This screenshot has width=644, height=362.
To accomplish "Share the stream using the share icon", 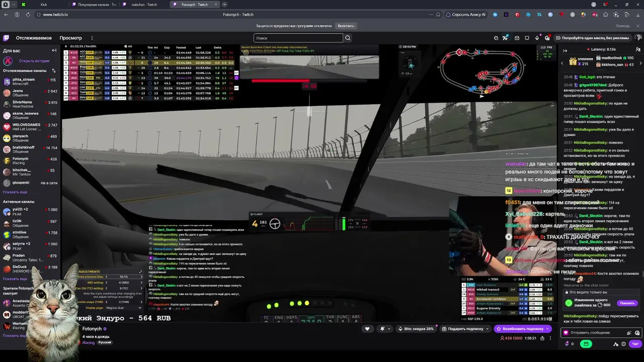I will [x=542, y=338].
